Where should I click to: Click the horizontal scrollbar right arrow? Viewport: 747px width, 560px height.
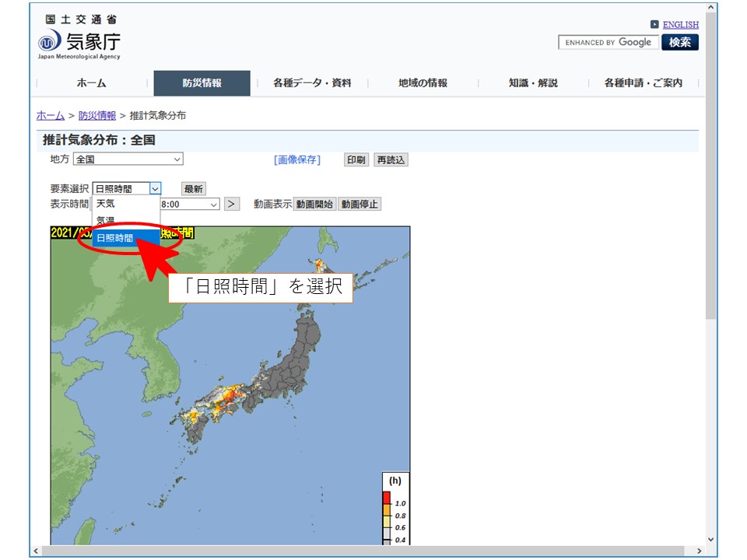(699, 551)
